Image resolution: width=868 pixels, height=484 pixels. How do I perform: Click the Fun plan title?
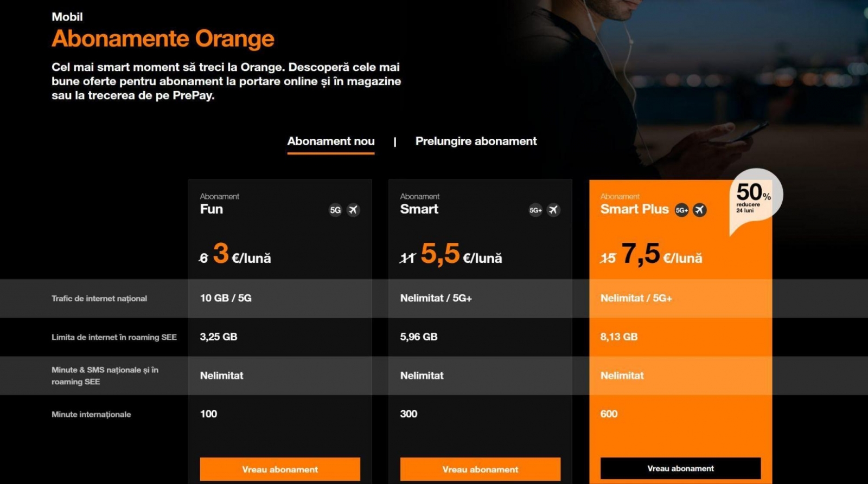(x=212, y=209)
